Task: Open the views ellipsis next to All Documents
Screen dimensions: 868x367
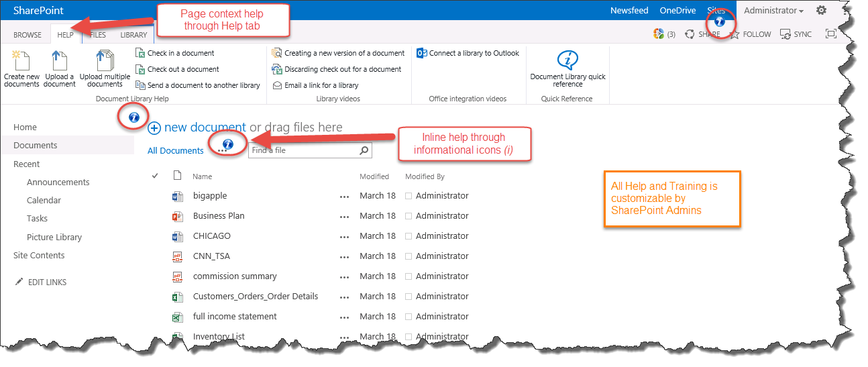Action: coord(222,152)
